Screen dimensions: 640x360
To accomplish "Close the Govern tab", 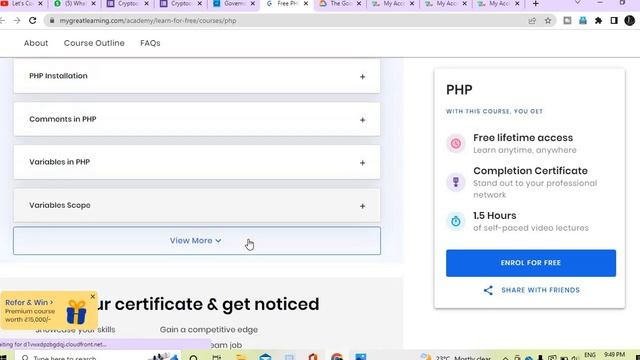I will (253, 4).
